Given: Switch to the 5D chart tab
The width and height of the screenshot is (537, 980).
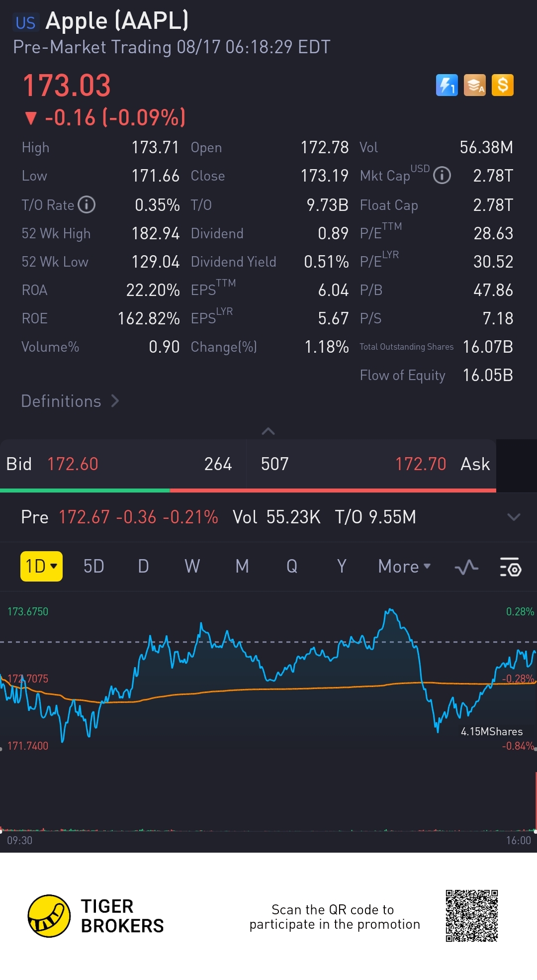Looking at the screenshot, I should pyautogui.click(x=93, y=566).
